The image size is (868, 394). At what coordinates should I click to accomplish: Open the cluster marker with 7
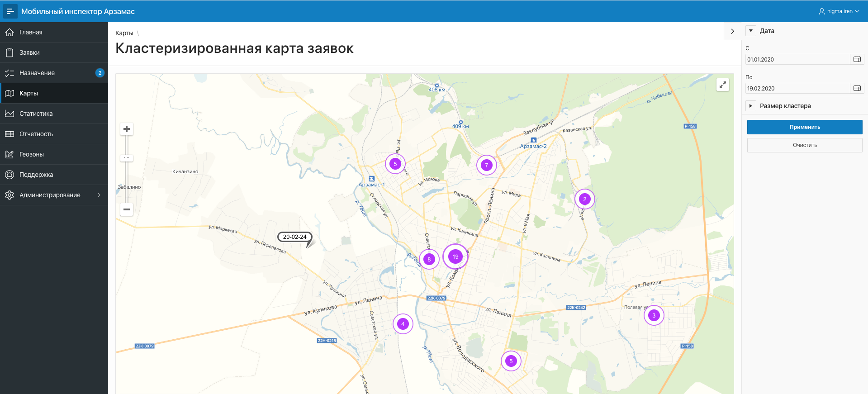point(487,165)
